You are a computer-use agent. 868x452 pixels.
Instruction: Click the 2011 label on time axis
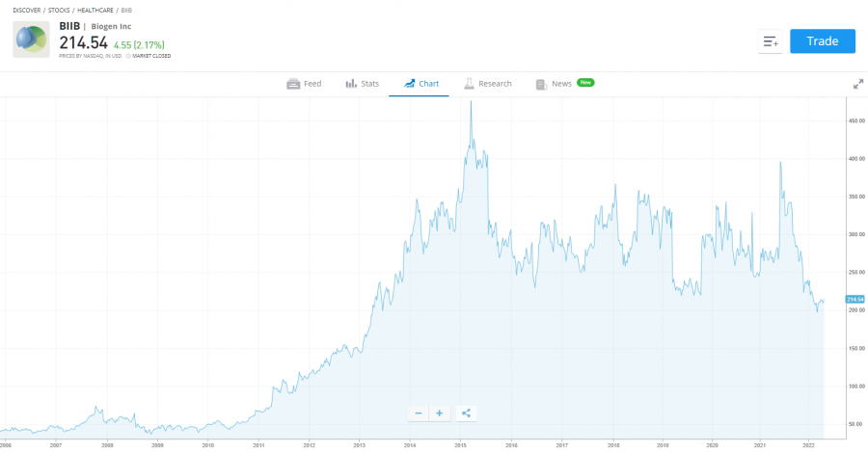(x=258, y=445)
